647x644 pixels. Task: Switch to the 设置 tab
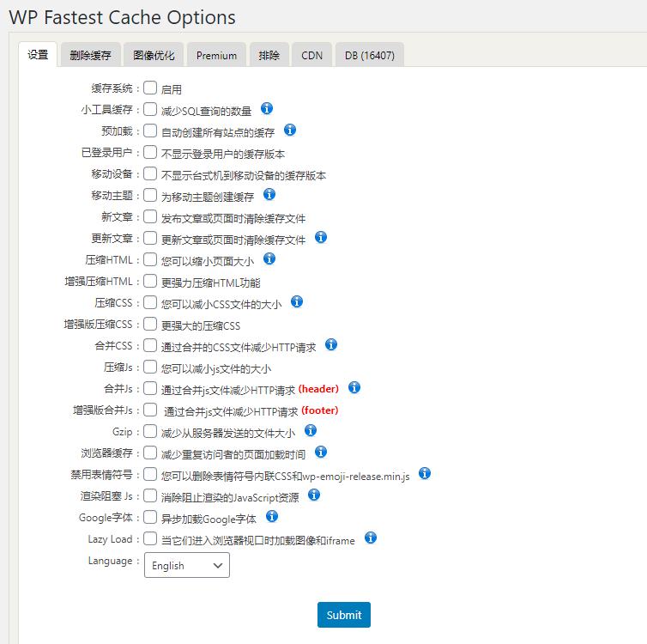[38, 54]
